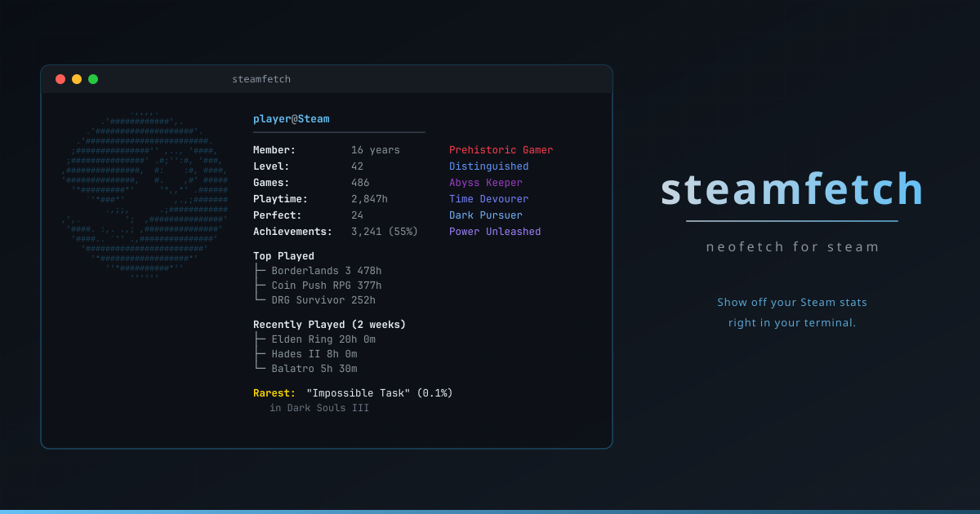Select the Time Devourer badge
Image resolution: width=980 pixels, height=514 pixels.
[489, 198]
